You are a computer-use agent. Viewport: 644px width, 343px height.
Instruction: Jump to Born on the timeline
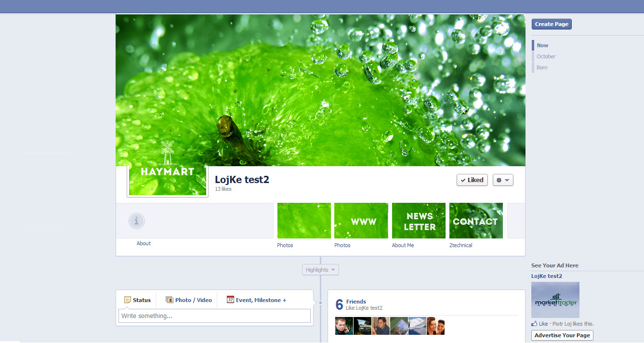tap(542, 67)
